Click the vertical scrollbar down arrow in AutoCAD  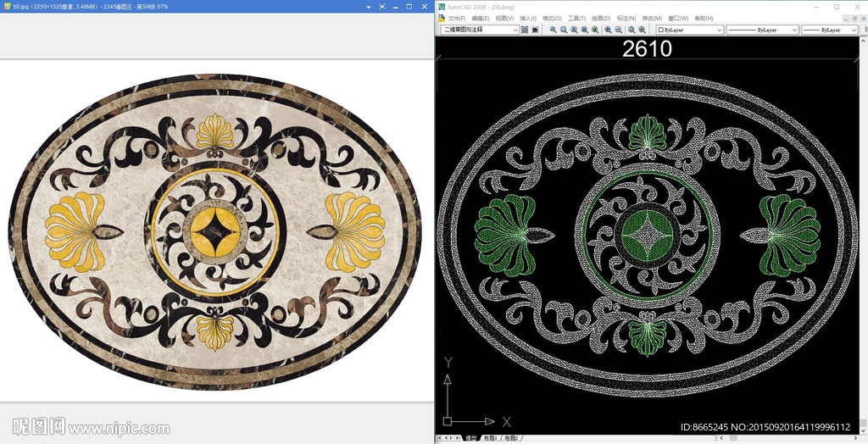point(864,430)
